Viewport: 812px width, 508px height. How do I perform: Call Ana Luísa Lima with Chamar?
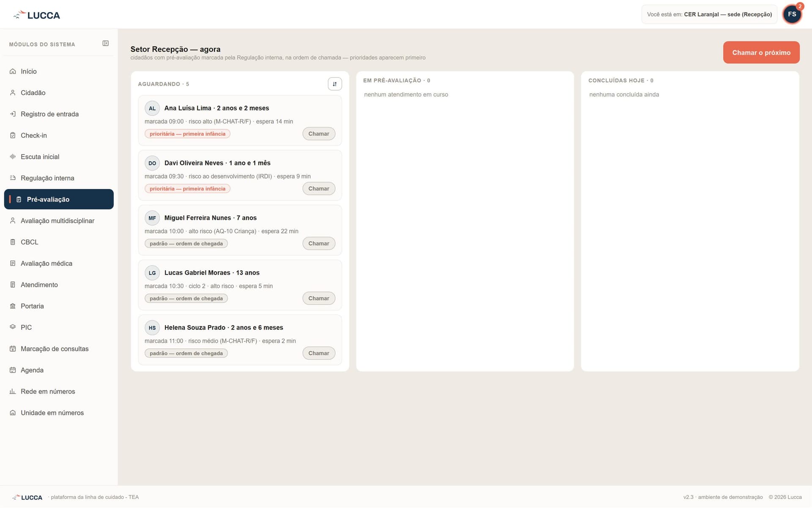[319, 134]
